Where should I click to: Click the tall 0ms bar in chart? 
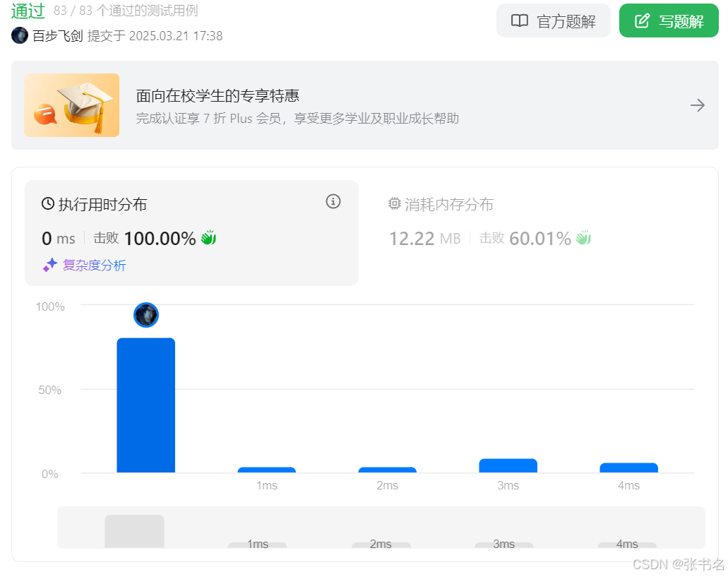pos(145,405)
